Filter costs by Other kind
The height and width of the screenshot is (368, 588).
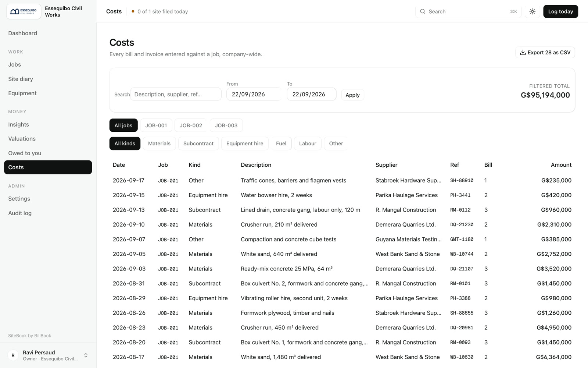(336, 144)
